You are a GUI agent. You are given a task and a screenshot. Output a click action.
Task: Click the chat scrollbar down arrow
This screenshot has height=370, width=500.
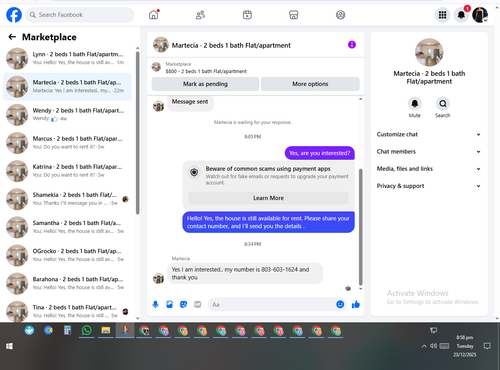click(360, 289)
